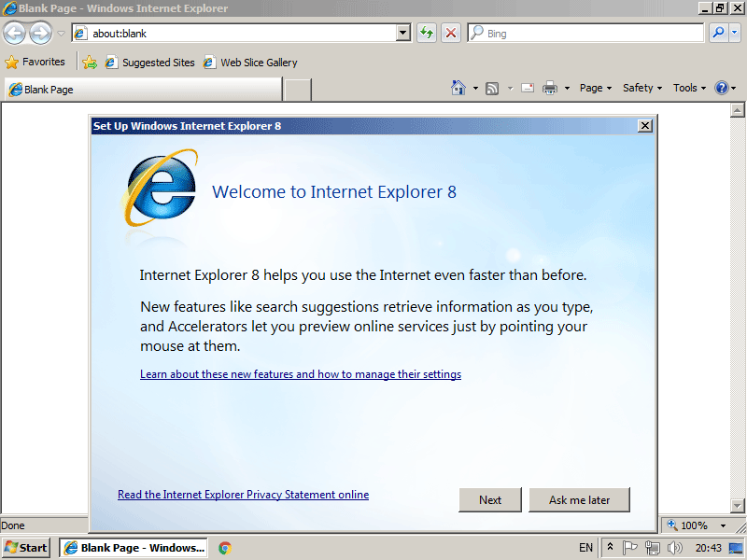This screenshot has height=560, width=747.
Task: Click the vertical scrollbar down arrow
Action: (x=738, y=505)
